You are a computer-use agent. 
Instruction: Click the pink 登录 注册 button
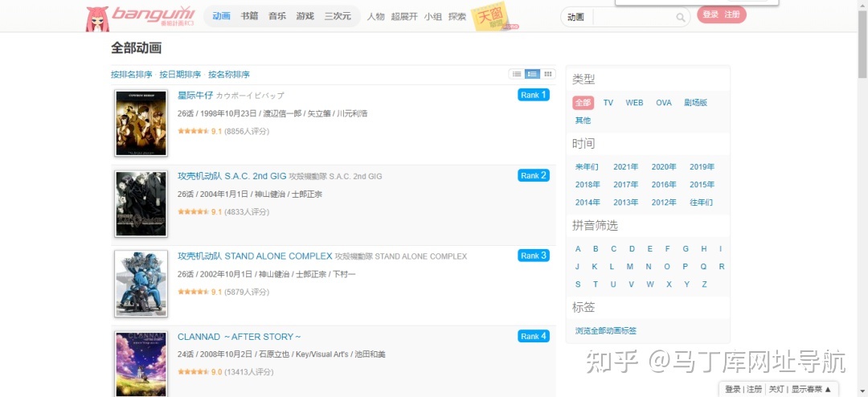click(x=721, y=14)
